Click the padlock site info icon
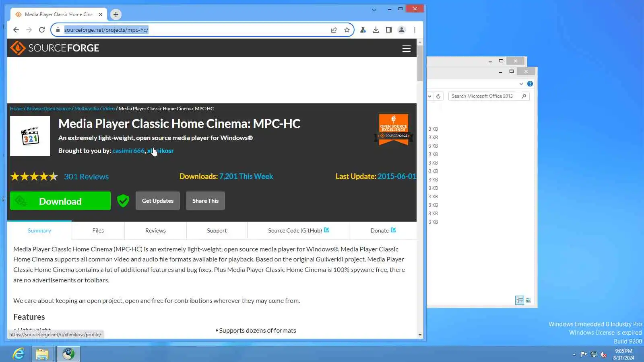This screenshot has height=362, width=644. tap(58, 30)
